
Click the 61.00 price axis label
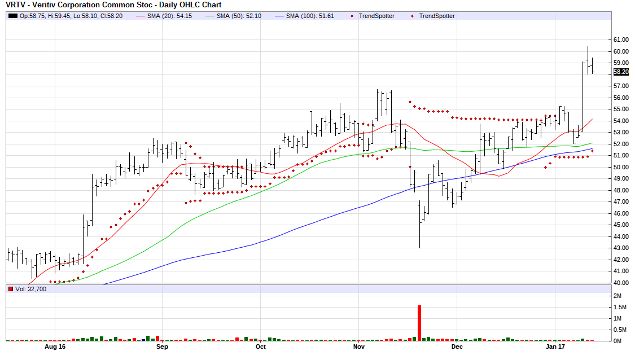621,40
